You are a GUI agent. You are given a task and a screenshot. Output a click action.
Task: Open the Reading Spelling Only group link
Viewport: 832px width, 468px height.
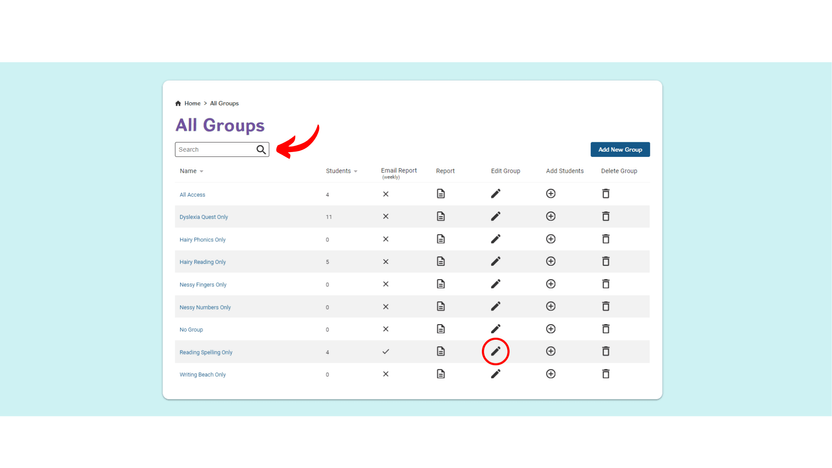(x=206, y=352)
